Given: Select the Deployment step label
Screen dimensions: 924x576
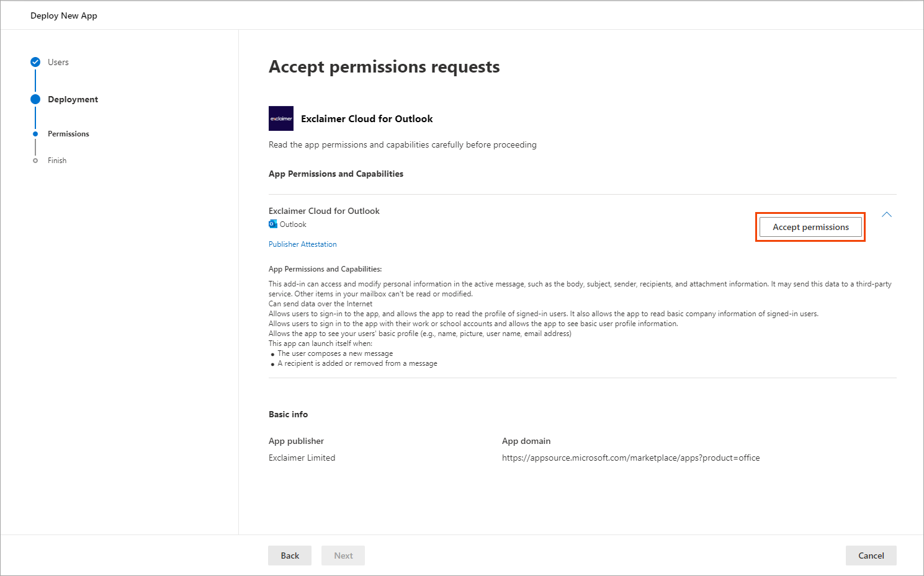Looking at the screenshot, I should pyautogui.click(x=73, y=99).
